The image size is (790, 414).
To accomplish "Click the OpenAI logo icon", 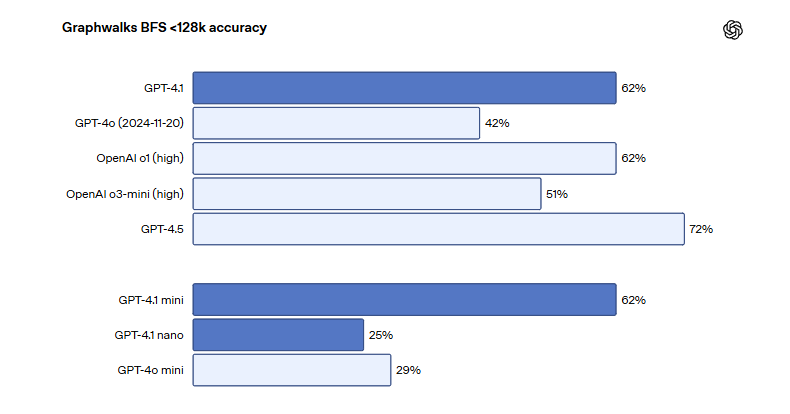I will point(733,30).
